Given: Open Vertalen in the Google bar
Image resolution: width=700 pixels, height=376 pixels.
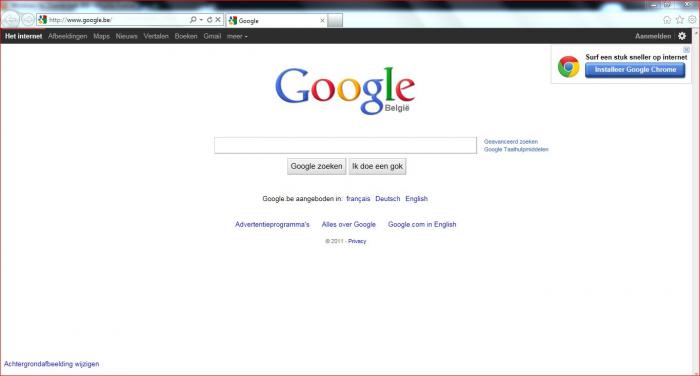Looking at the screenshot, I should pos(156,36).
